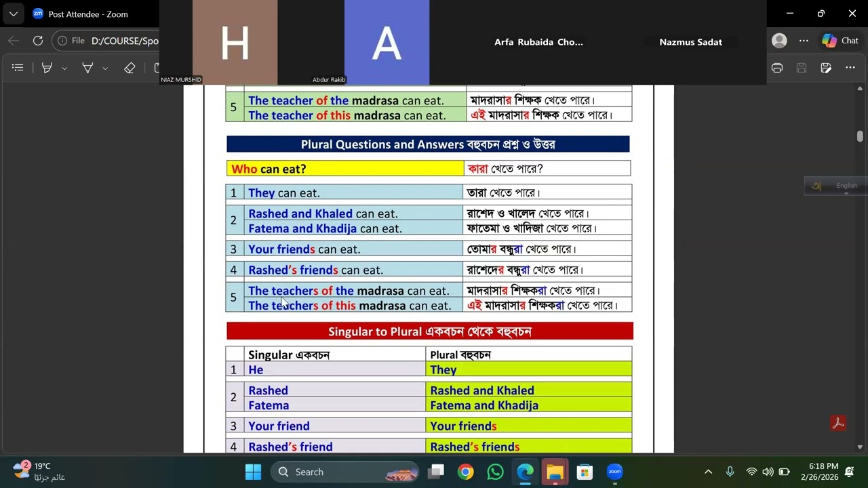Image resolution: width=868 pixels, height=488 pixels.
Task: Select the Draw pen tool
Action: (87, 68)
